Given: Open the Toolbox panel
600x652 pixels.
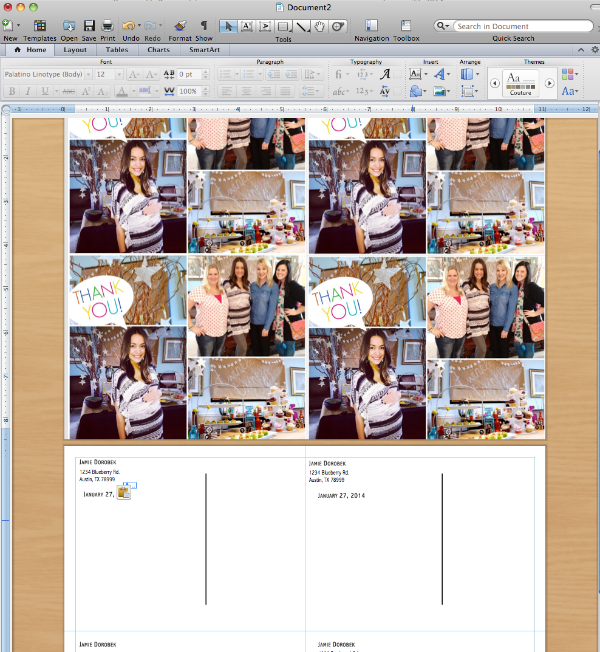Looking at the screenshot, I should coord(406,25).
